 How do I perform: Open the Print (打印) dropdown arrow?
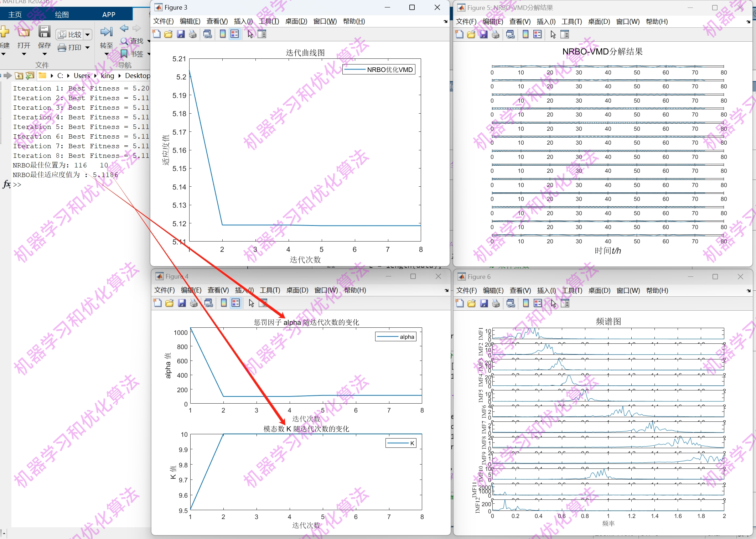click(87, 47)
